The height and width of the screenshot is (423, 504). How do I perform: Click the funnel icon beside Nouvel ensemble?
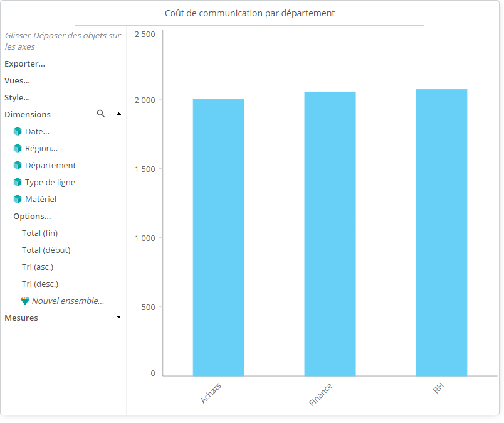point(25,301)
